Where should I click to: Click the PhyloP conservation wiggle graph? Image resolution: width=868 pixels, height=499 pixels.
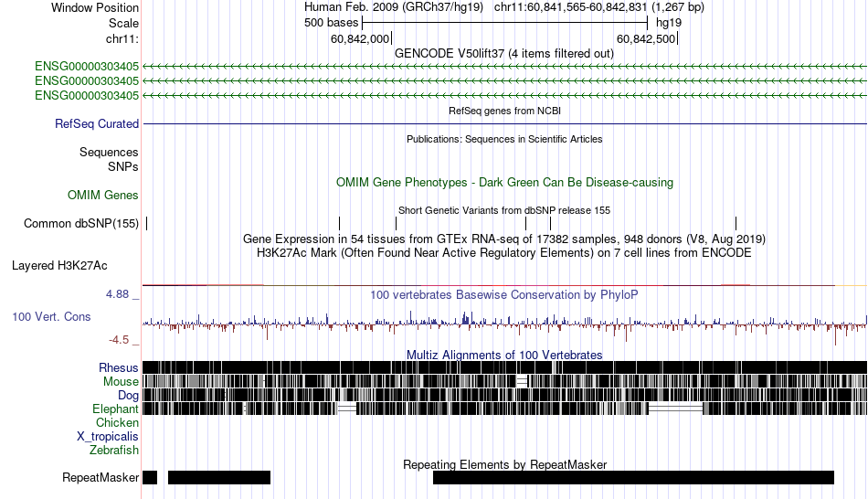504,325
